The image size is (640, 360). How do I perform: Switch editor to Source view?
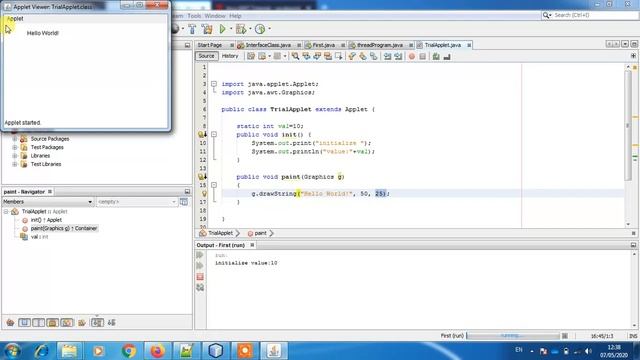tap(206, 56)
